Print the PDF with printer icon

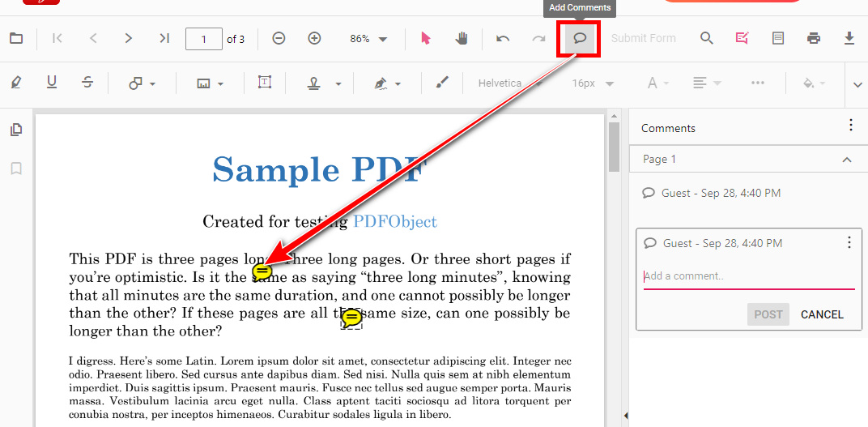pyautogui.click(x=814, y=38)
